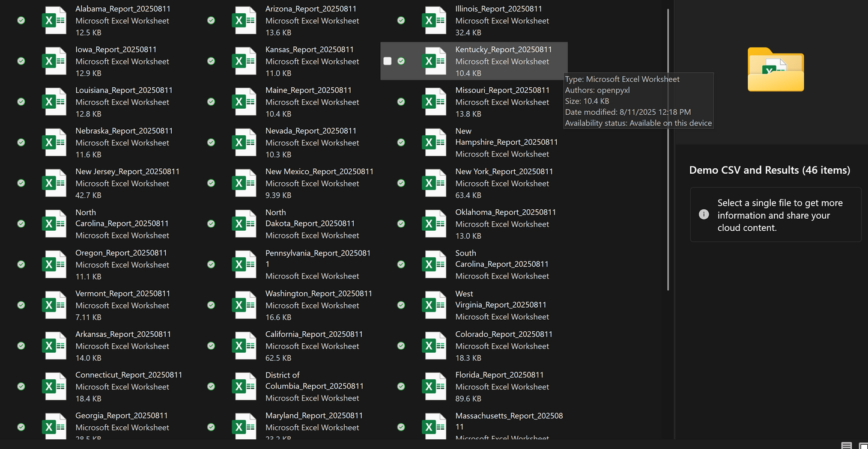Tick the checkbox next to Kentucky_Report file
The image size is (868, 449).
click(387, 61)
